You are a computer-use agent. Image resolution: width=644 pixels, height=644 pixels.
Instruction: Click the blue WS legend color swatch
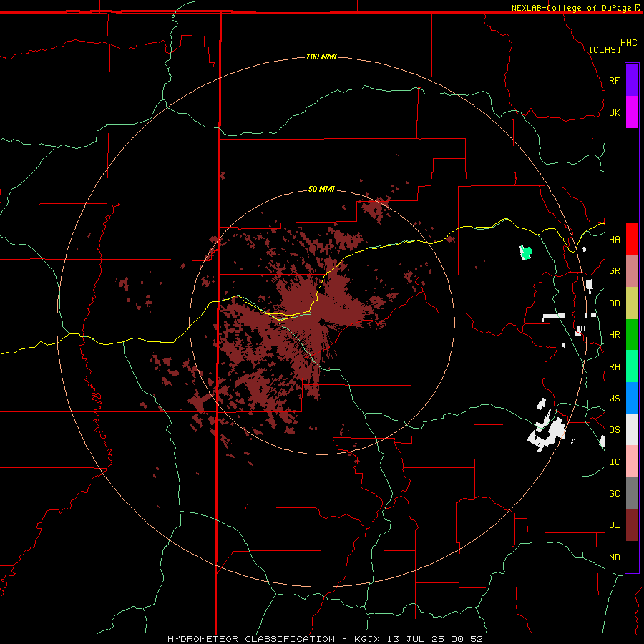(632, 398)
